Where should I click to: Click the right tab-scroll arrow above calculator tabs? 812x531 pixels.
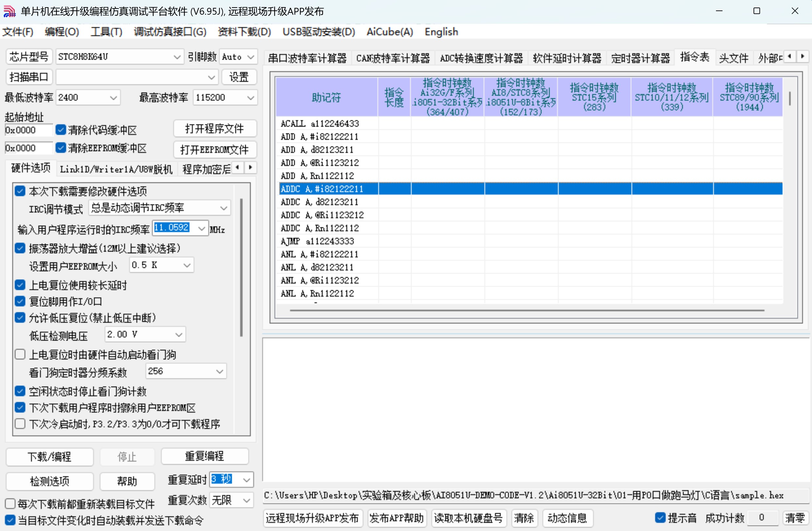coord(802,56)
